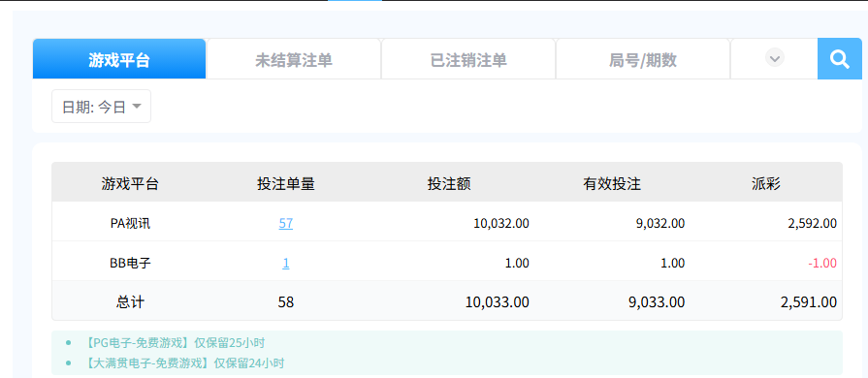Click the 10,032.00 bet amount cell
This screenshot has height=378, width=868.
(x=501, y=224)
